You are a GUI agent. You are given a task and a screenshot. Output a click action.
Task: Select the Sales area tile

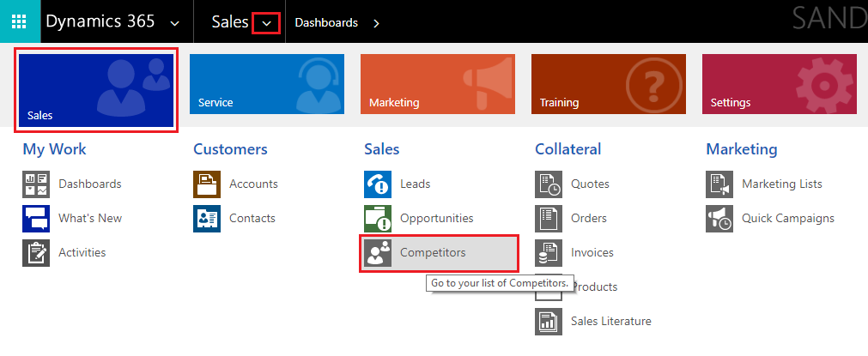coord(96,90)
